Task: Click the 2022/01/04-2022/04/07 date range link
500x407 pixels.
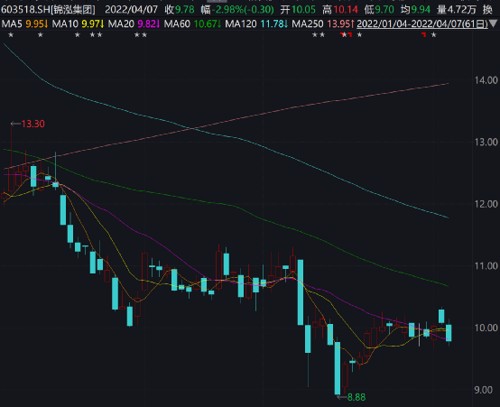Action: [x=422, y=24]
